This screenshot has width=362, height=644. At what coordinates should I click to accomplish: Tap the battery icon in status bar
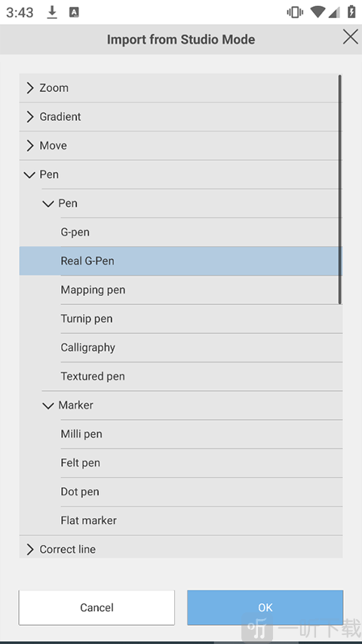tap(351, 11)
